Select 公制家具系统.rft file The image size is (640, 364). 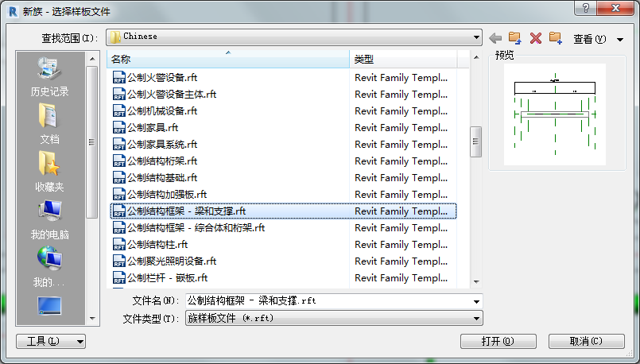[x=283, y=145]
